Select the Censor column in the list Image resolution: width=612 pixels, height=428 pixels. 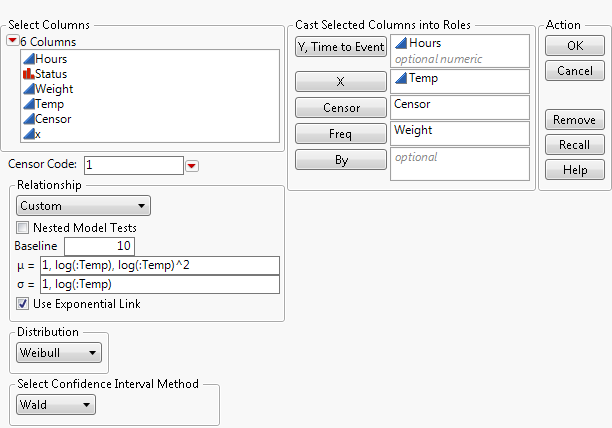point(51,119)
